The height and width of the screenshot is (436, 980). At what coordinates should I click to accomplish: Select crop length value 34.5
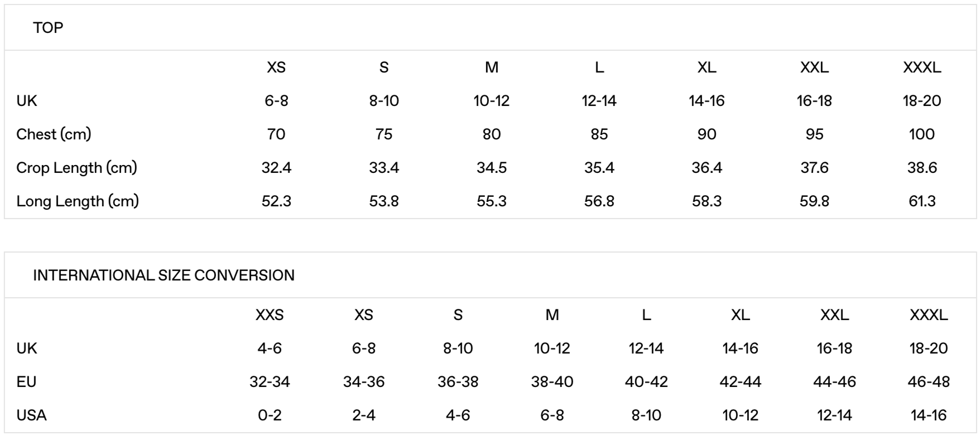(x=492, y=168)
